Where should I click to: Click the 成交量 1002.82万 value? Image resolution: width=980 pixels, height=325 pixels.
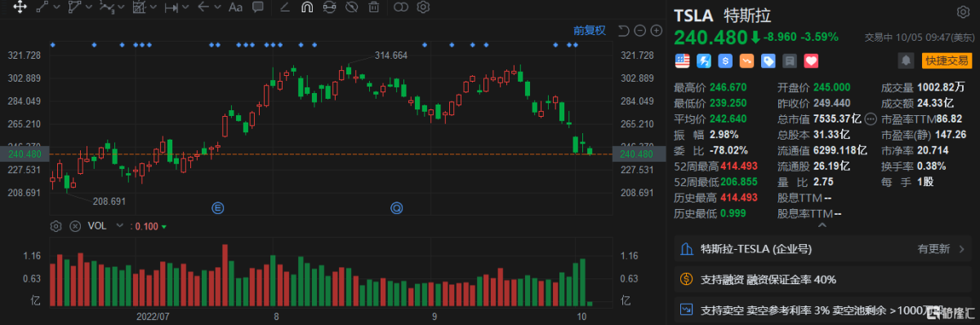[942, 87]
